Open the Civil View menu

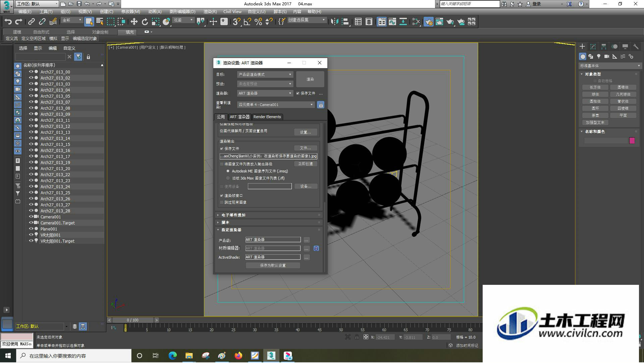pyautogui.click(x=232, y=12)
